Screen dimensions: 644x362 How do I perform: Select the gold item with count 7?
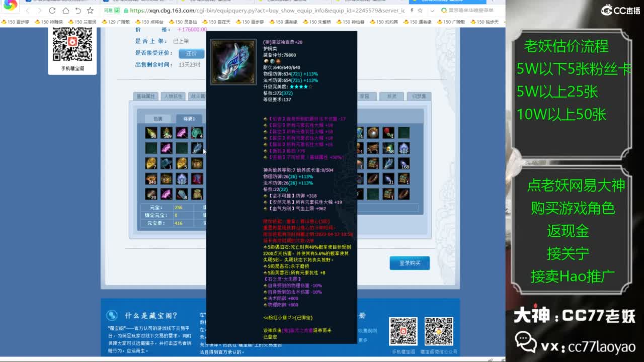pos(151,163)
